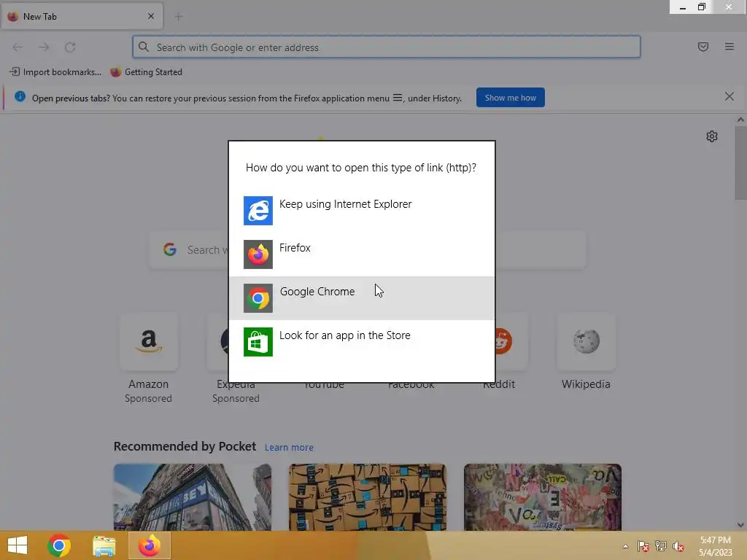Viewport: 747px width, 560px height.
Task: Click the scrollbar up arrow
Action: (740, 120)
